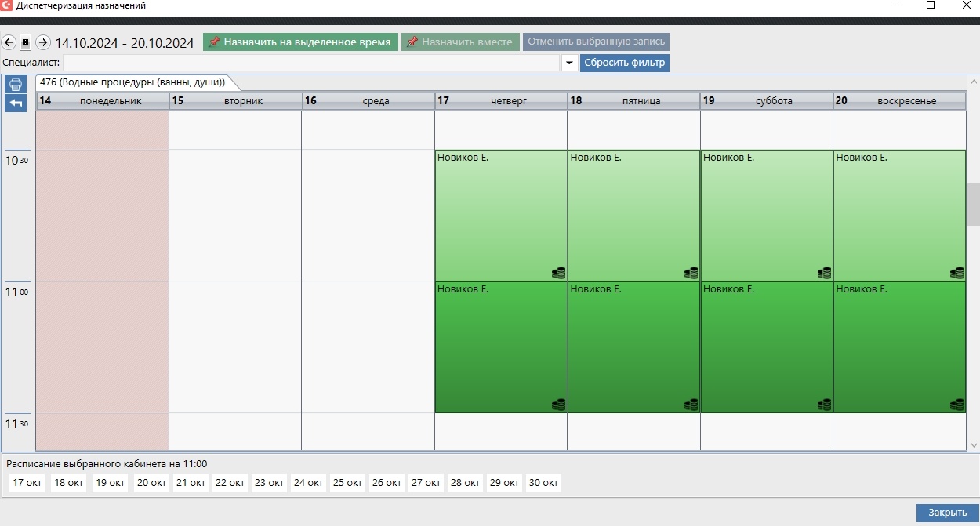Click the blue back arrow icon
980x526 pixels.
pyautogui.click(x=16, y=103)
